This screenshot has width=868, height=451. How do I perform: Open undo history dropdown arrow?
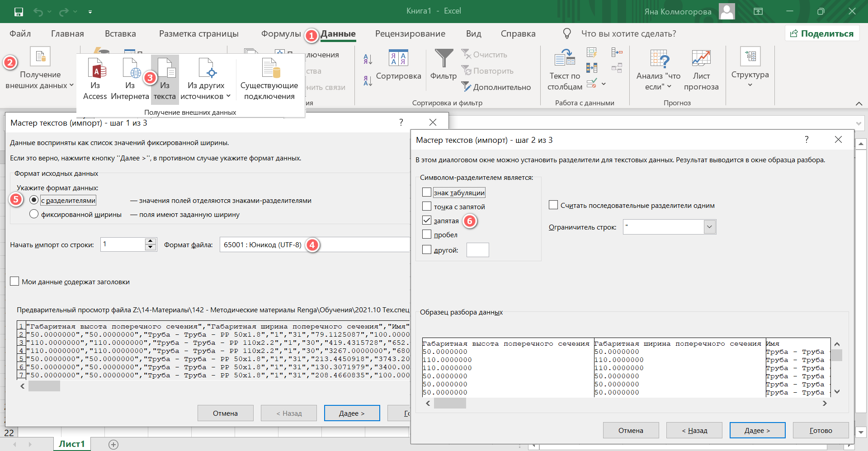pos(49,12)
